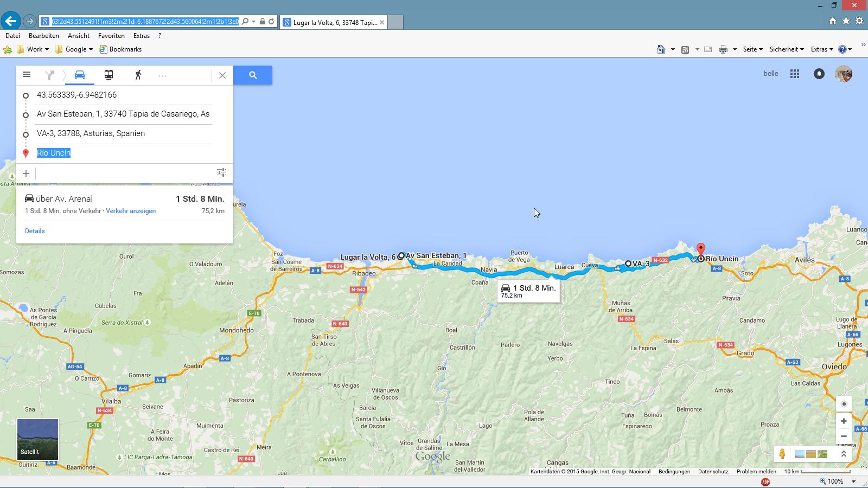The width and height of the screenshot is (868, 488).
Task: Open the Ansicht menu
Action: 79,36
